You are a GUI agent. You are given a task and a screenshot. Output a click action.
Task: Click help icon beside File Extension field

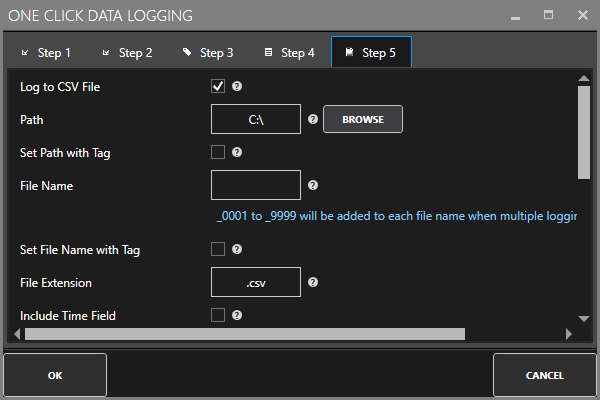tap(313, 282)
